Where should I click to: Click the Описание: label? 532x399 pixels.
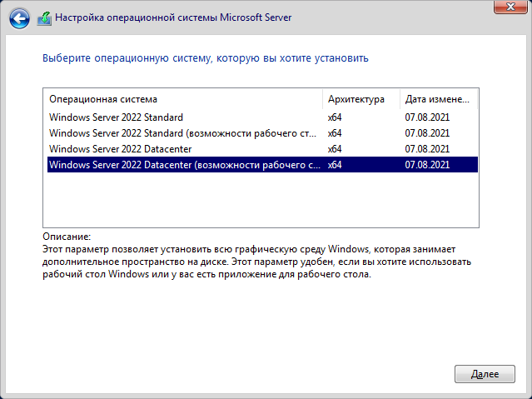click(x=67, y=237)
